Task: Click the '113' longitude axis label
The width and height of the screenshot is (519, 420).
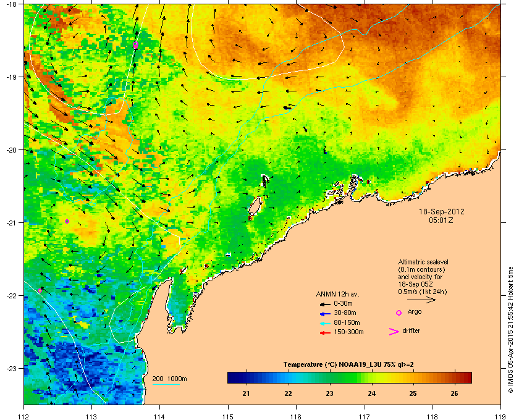Action: [x=91, y=417]
